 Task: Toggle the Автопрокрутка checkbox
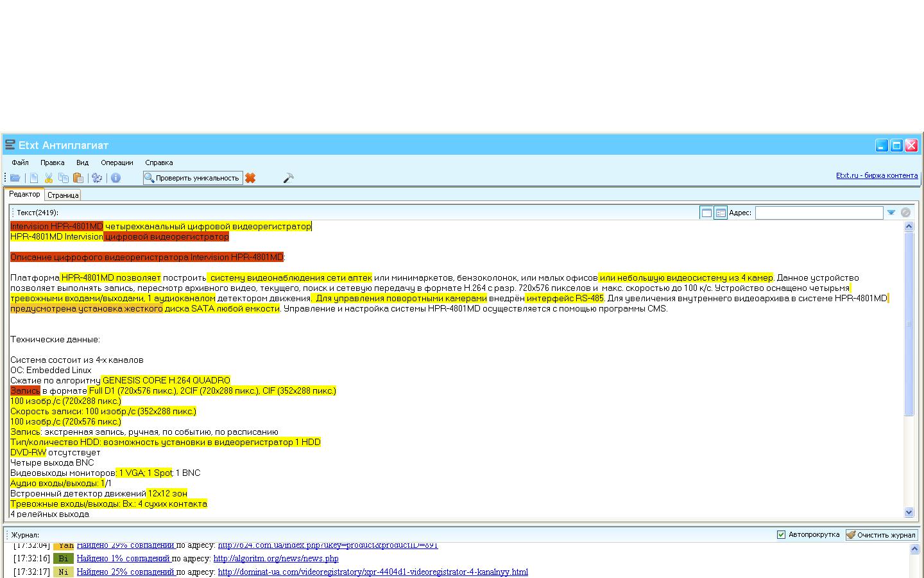tap(781, 534)
